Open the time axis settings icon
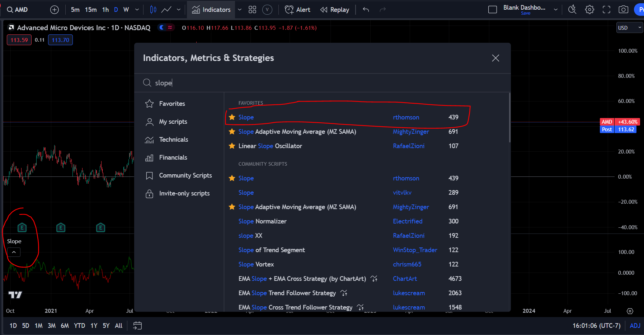 630,311
